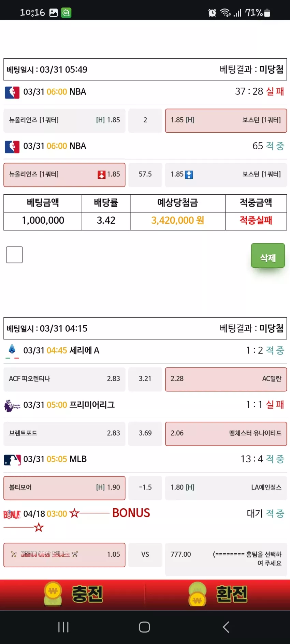
Task: Tap the red over arrow icon
Action: click(102, 175)
